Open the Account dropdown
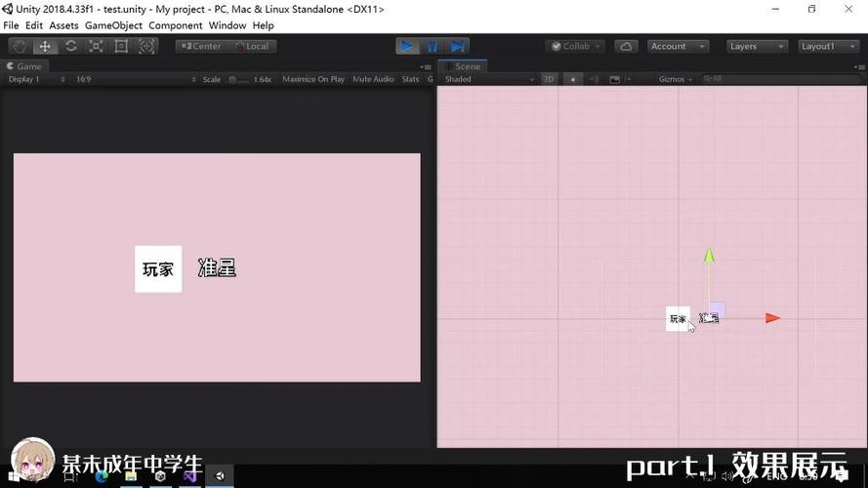 pyautogui.click(x=678, y=47)
